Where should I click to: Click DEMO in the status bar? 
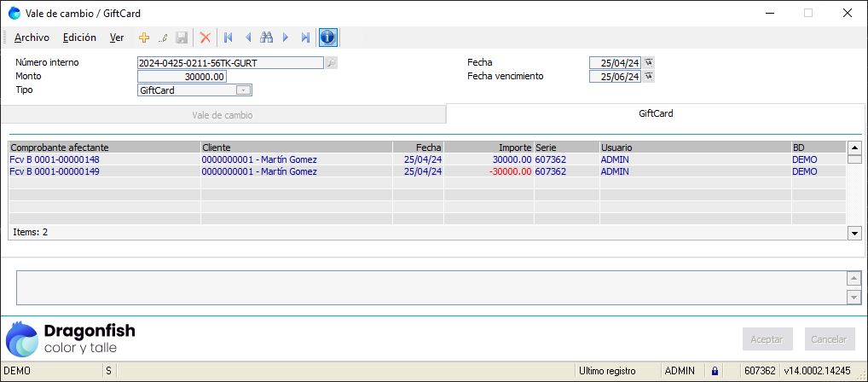pos(17,371)
